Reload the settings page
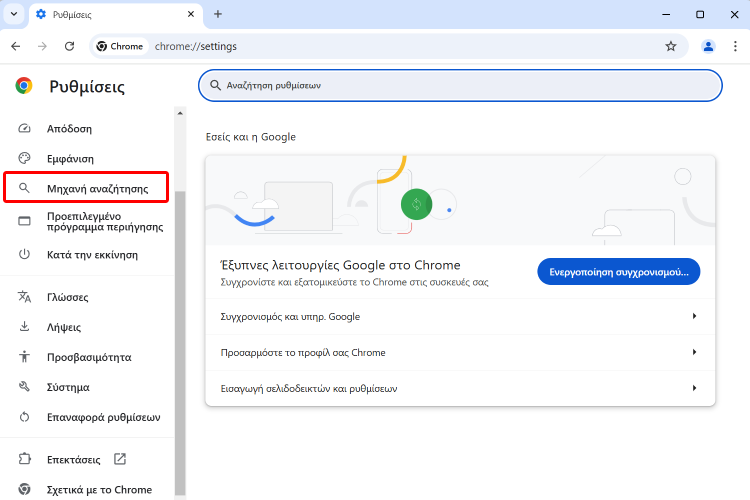This screenshot has height=500, width=750. [69, 46]
